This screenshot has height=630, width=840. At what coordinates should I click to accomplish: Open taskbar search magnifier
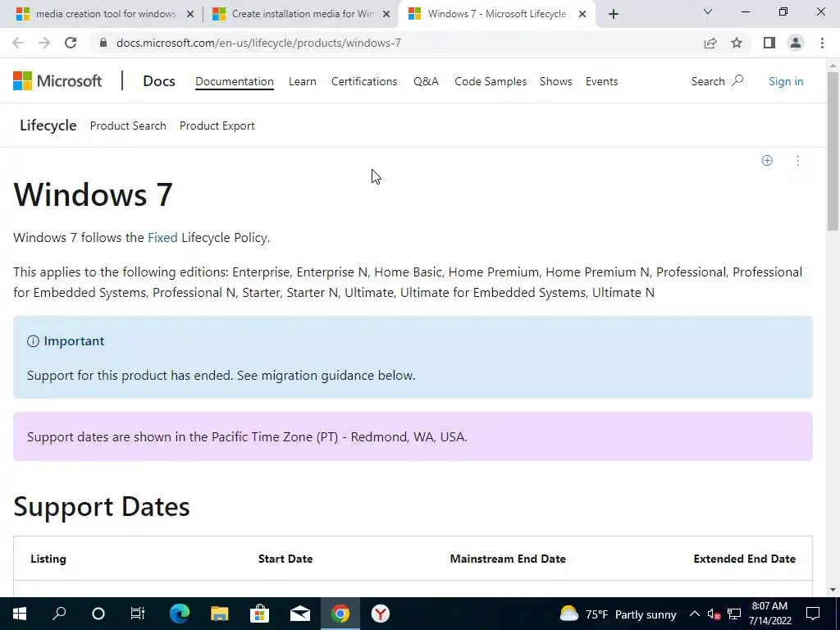(59, 614)
